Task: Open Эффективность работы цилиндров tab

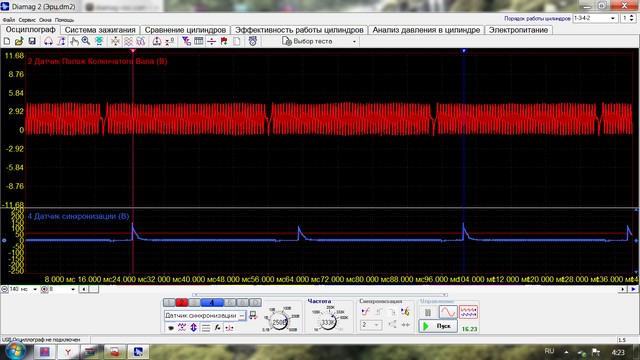Action: 299,30
